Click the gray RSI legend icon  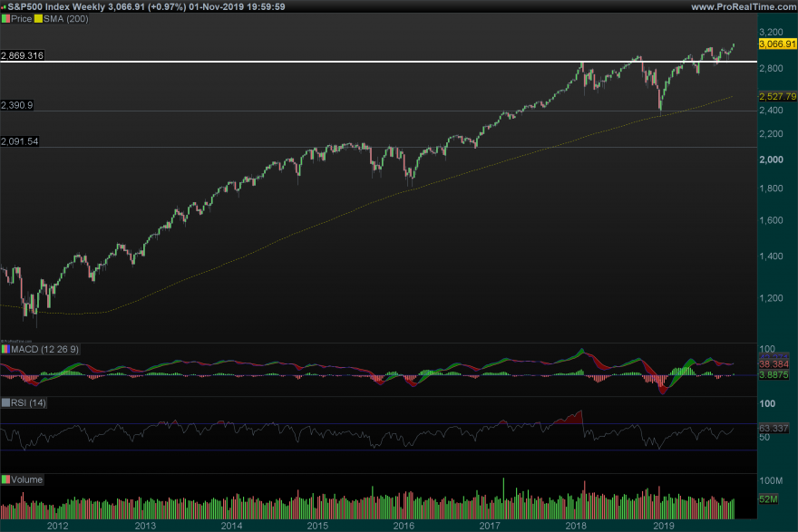click(x=5, y=403)
